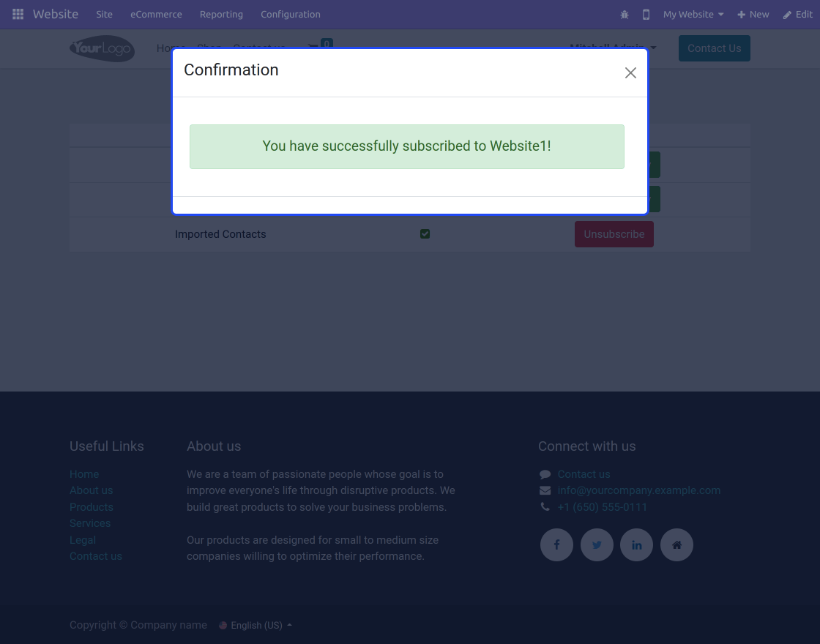
Task: Open the Facebook social icon
Action: coord(556,544)
